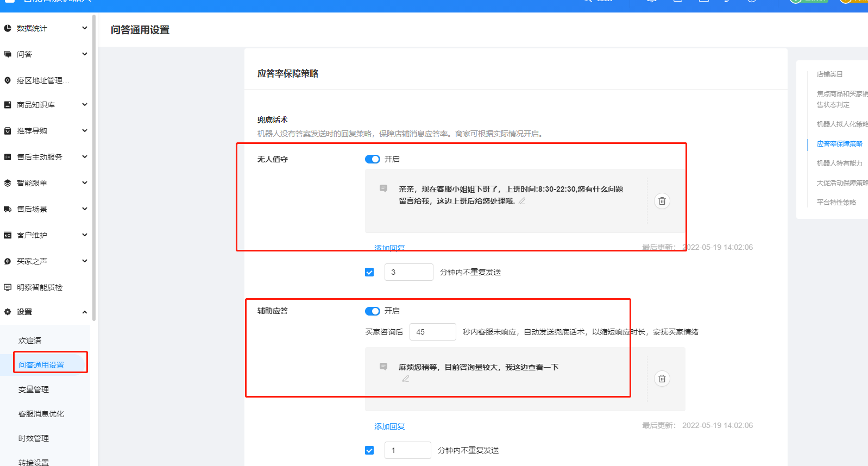Open the 时效管理 submenu item
The height and width of the screenshot is (466, 868).
(34, 438)
